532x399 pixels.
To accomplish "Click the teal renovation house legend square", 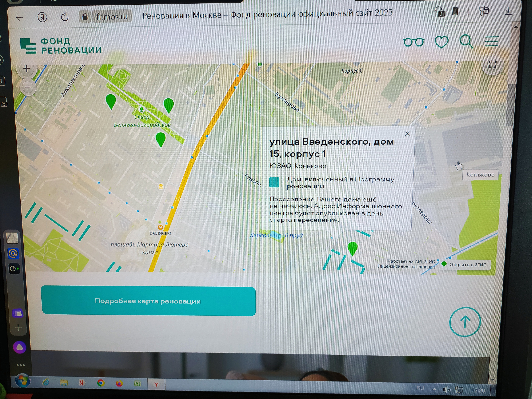I will 274,182.
